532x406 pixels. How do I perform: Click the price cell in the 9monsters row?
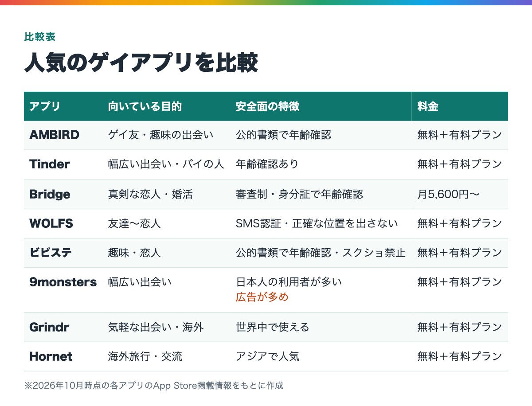pyautogui.click(x=460, y=290)
